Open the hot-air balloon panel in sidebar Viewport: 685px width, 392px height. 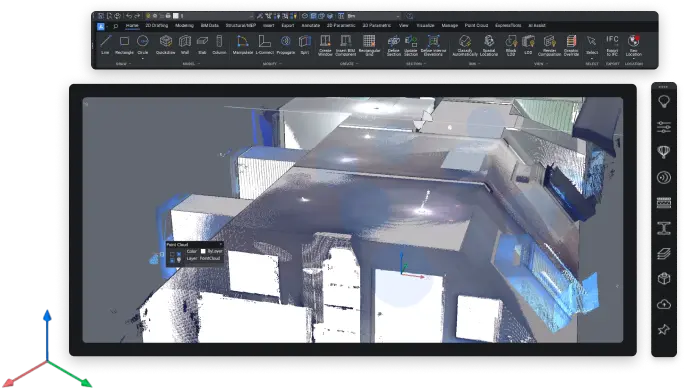pos(664,152)
